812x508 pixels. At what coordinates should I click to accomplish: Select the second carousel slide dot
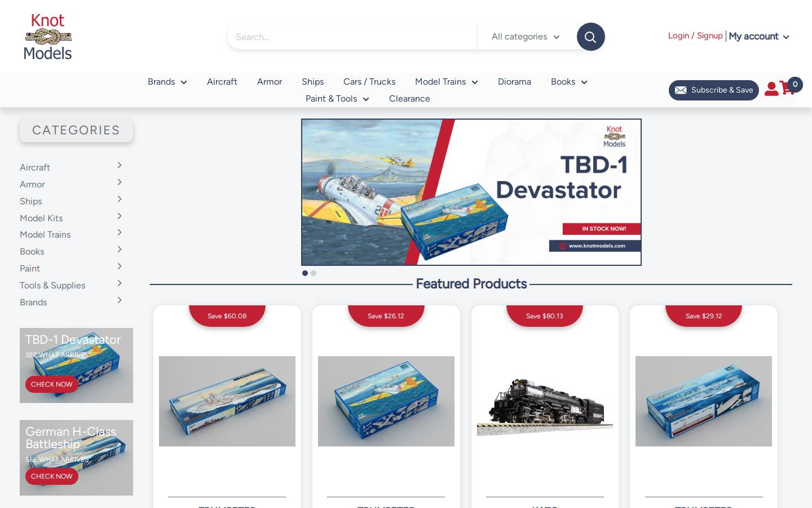pos(314,273)
